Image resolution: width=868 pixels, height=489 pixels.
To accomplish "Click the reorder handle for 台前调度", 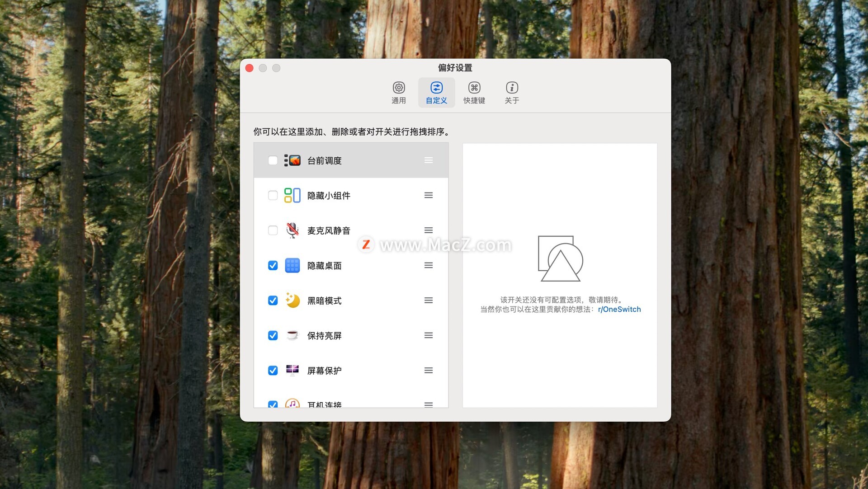I will pyautogui.click(x=429, y=160).
